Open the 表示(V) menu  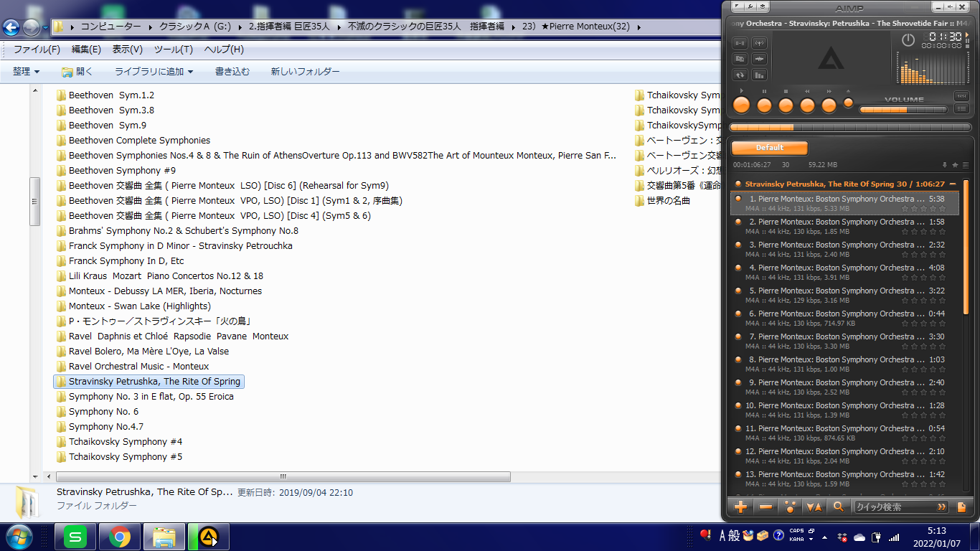coord(127,50)
